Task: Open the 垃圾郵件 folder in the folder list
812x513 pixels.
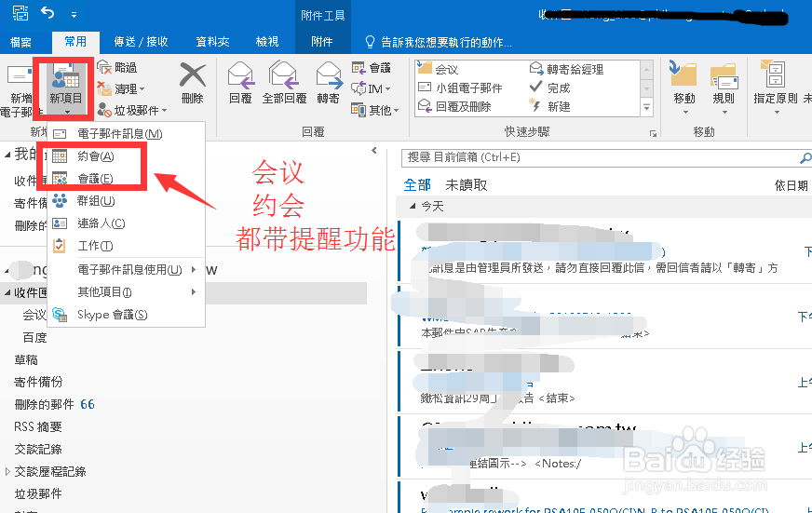Action: [38, 493]
